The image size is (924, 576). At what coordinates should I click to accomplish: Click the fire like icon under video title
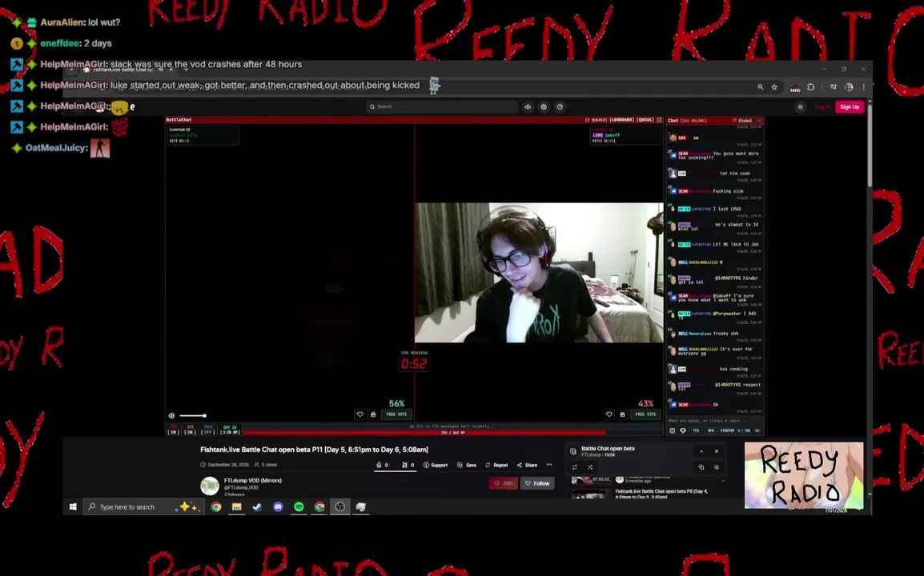[x=379, y=465]
